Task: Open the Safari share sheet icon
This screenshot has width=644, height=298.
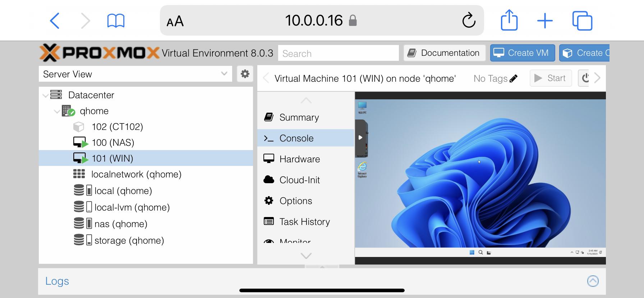Action: 509,20
